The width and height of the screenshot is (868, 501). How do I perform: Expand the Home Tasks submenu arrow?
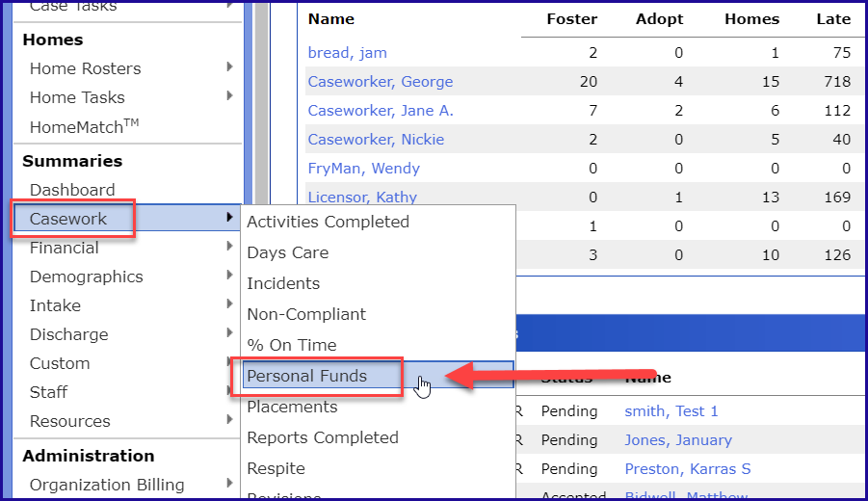229,96
